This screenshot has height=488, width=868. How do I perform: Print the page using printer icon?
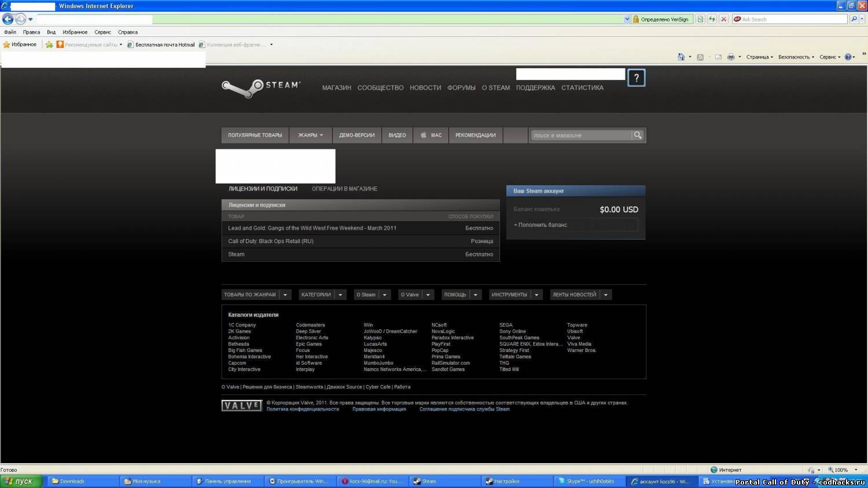click(731, 57)
